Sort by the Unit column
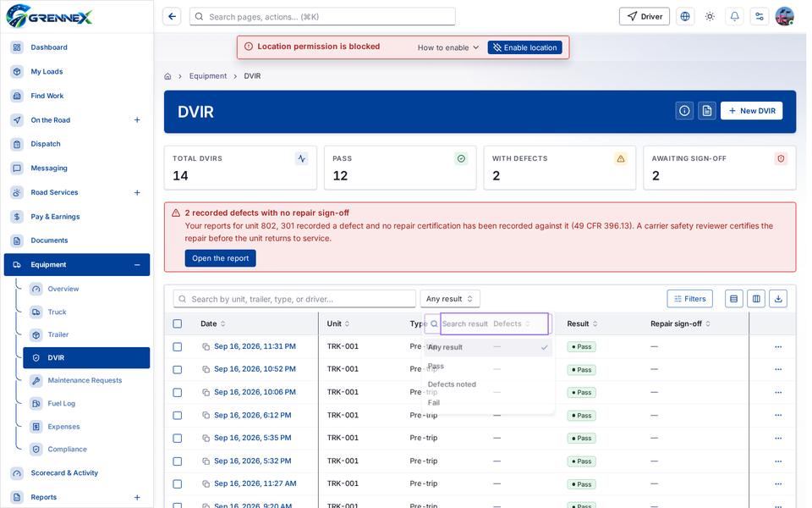 click(x=338, y=323)
